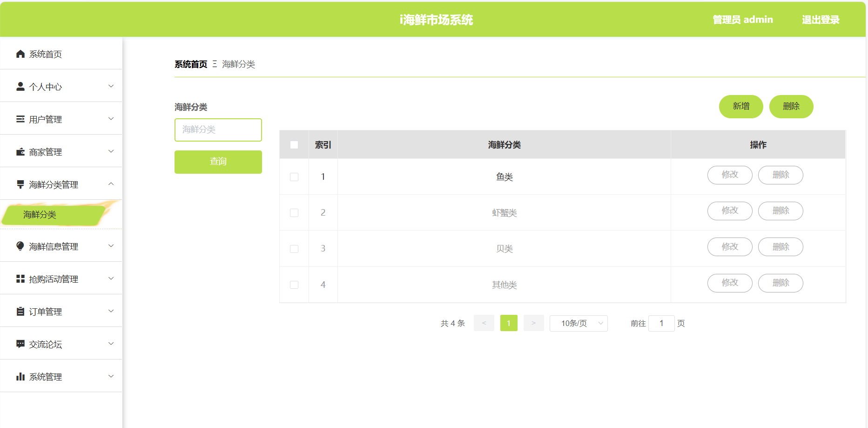Viewport: 868px width, 428px height.
Task: Go to previous page arrow
Action: (x=484, y=323)
